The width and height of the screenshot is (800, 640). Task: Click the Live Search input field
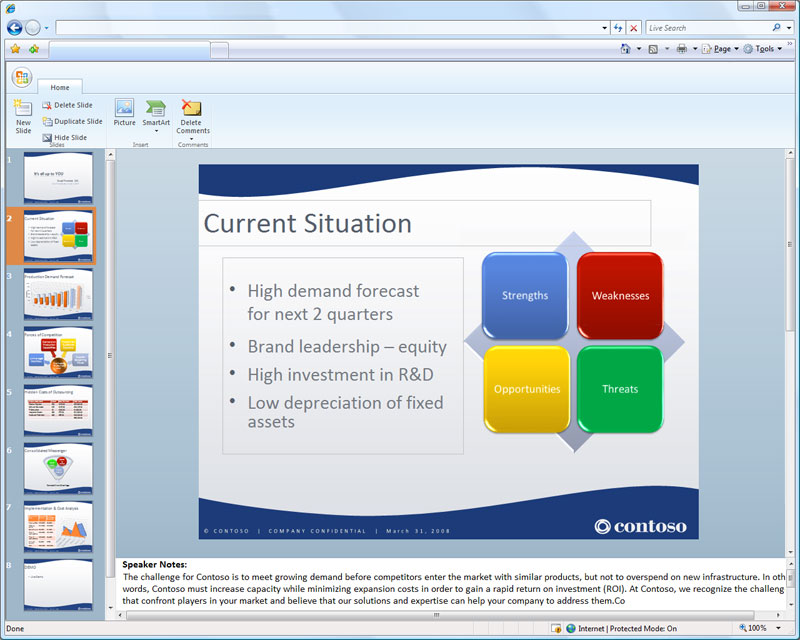pos(709,28)
